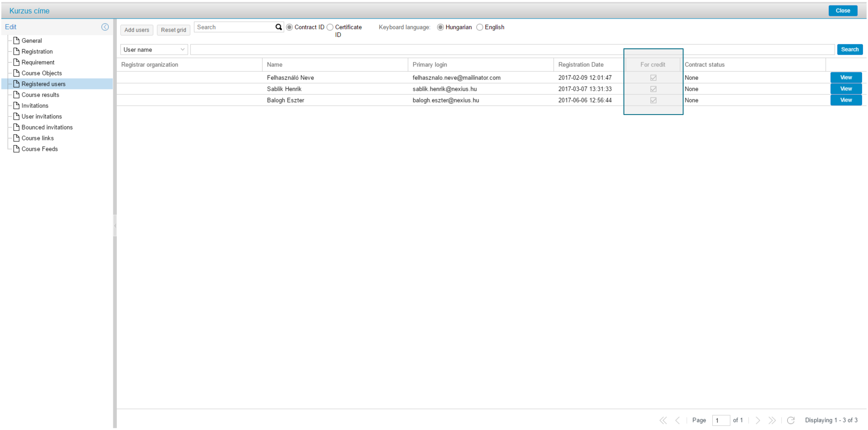The height and width of the screenshot is (430, 868).
Task: Go to the next page
Action: pos(758,421)
